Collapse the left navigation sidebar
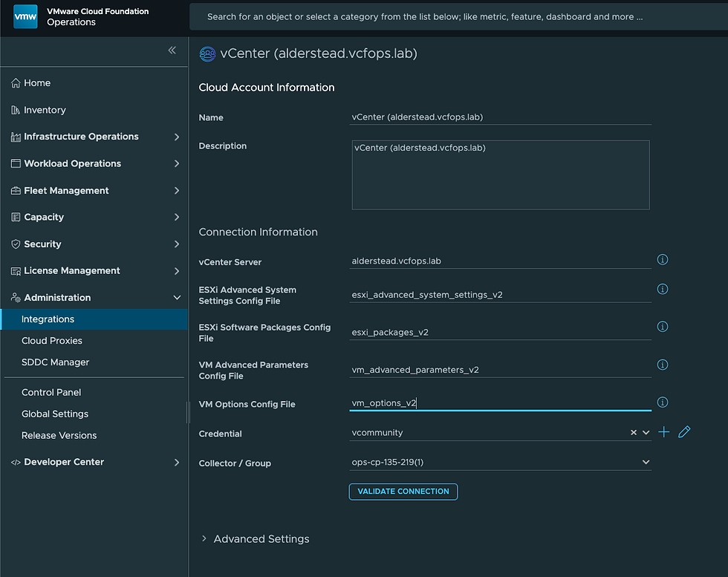Image resolution: width=728 pixels, height=577 pixels. 172,50
